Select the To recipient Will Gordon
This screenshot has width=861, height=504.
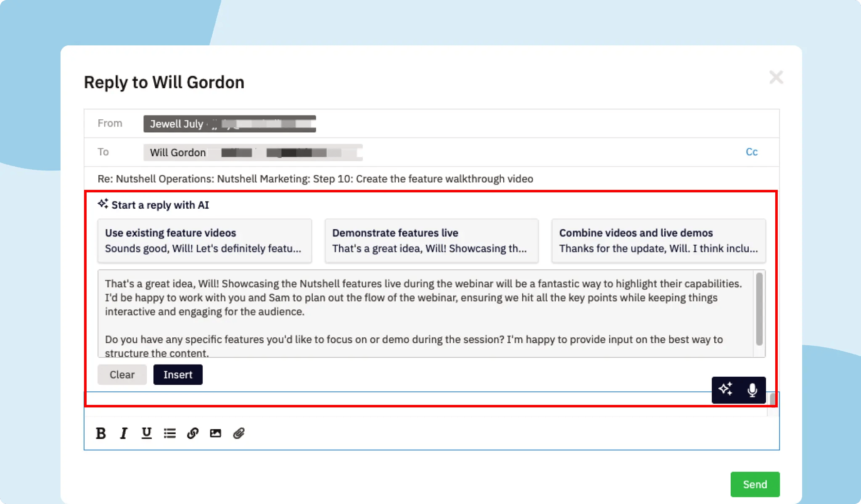click(177, 152)
